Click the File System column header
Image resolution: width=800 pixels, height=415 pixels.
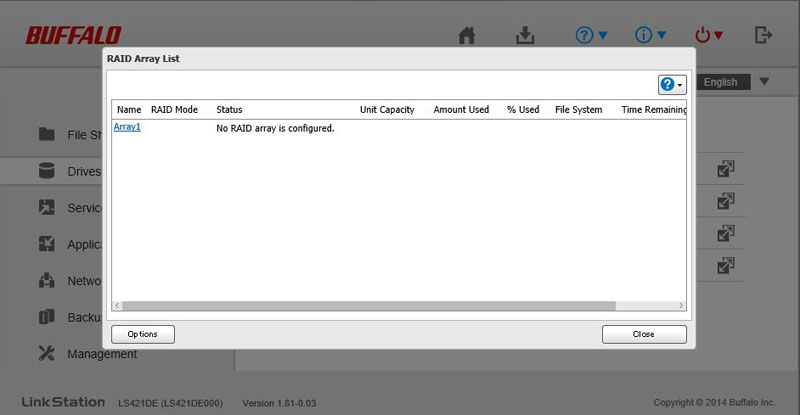click(579, 110)
